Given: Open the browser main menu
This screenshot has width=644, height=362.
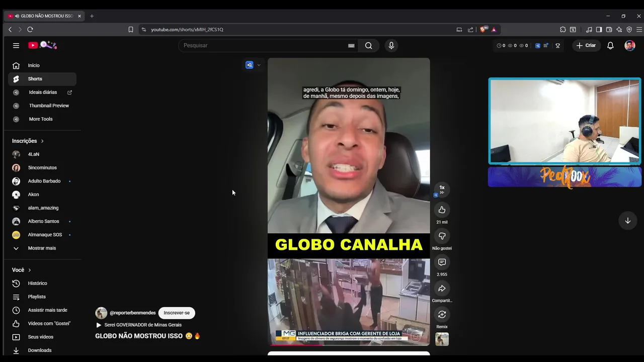Looking at the screenshot, I should pos(639,30).
